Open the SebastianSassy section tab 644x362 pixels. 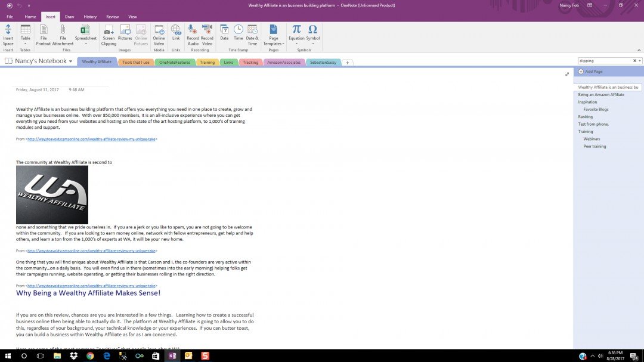point(323,63)
